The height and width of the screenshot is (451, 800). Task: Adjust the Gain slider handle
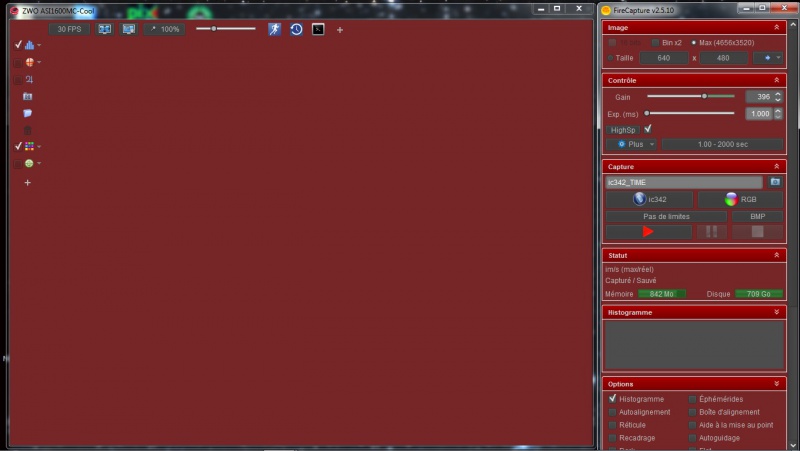tap(704, 96)
